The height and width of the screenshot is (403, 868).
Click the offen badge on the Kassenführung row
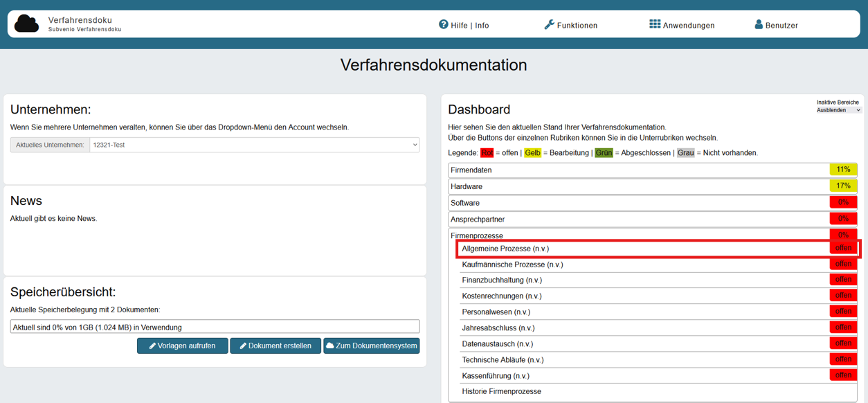pyautogui.click(x=843, y=375)
